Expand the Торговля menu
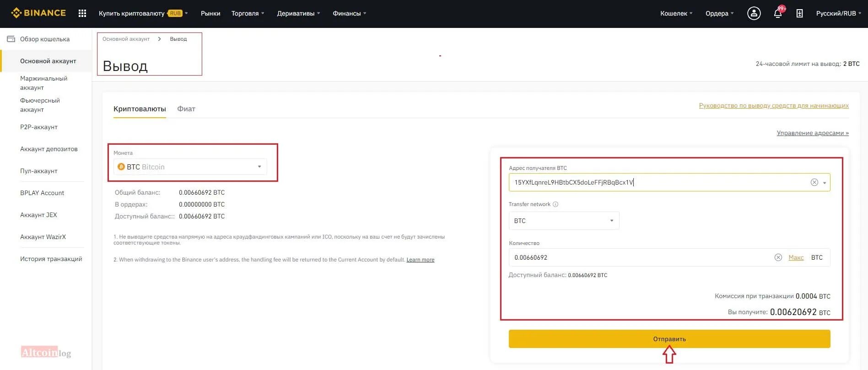The height and width of the screenshot is (370, 868). tap(248, 13)
